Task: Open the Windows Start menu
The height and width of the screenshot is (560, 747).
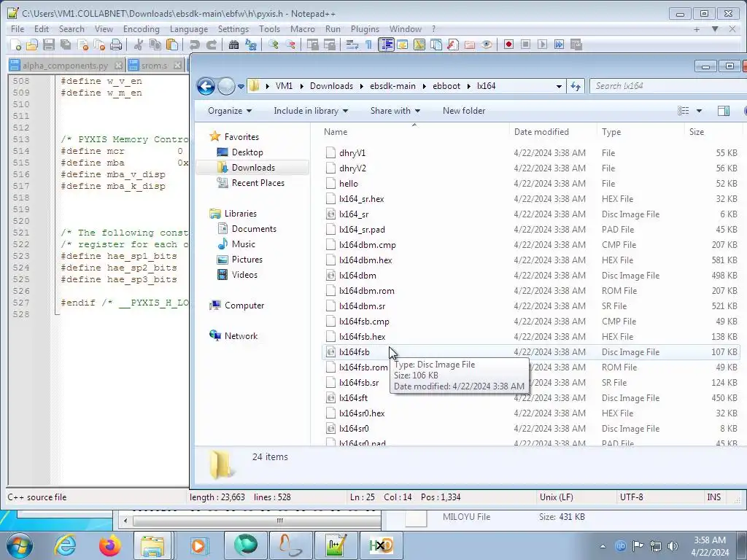Action: 20,545
